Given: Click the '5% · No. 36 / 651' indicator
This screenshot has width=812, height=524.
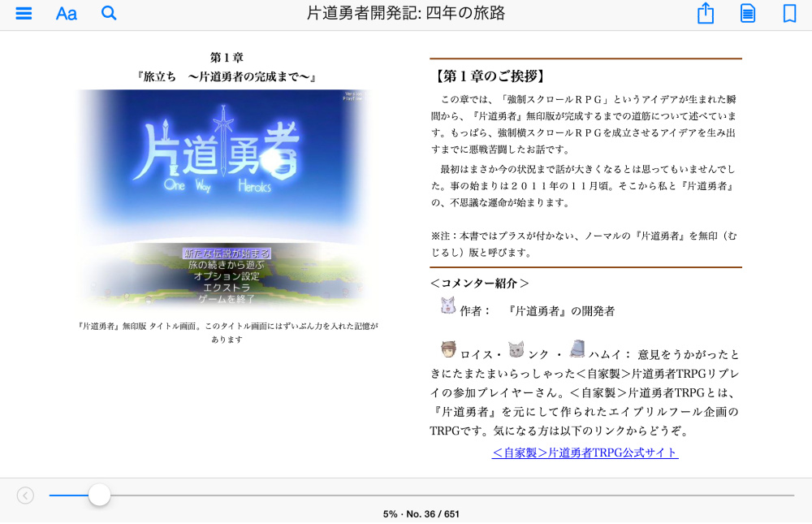Looking at the screenshot, I should [x=421, y=514].
